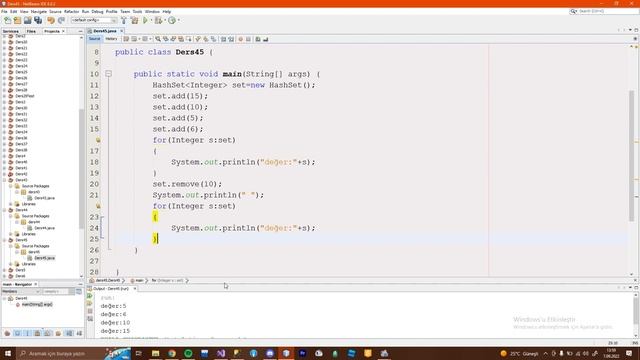Switch editor to History view
The image size is (640, 360).
point(111,39)
